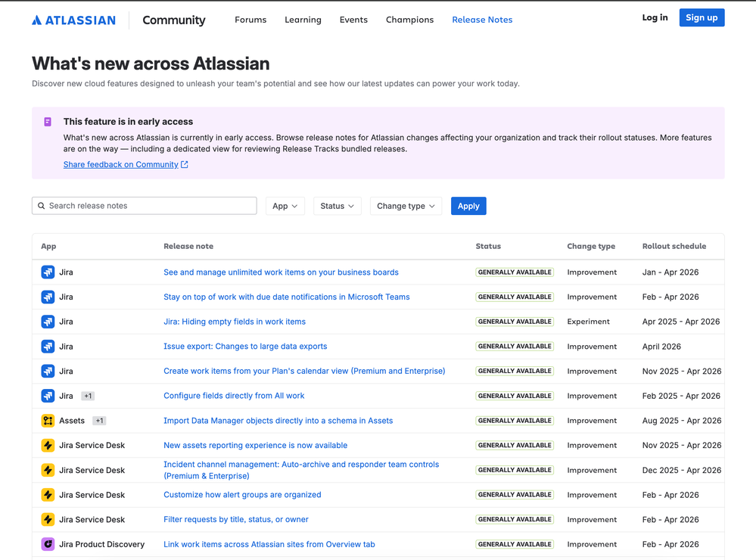Click the Rollout schedule column header

point(674,246)
